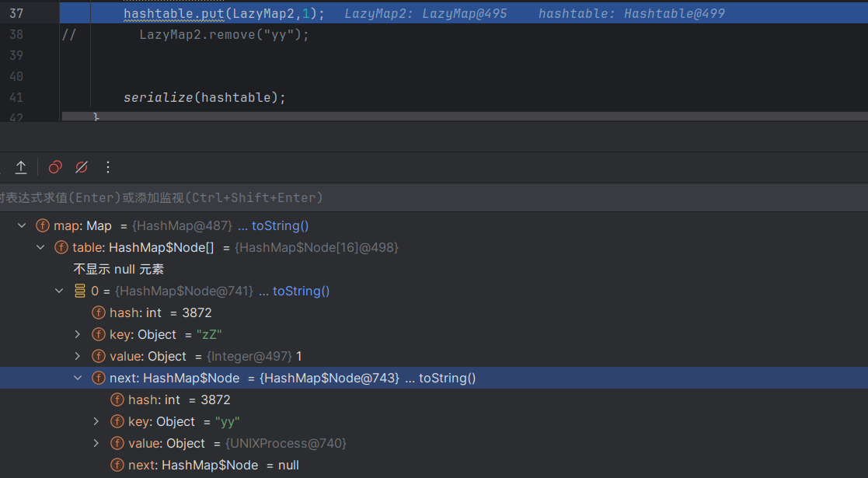Click the field icon beside hash: int = 3872
This screenshot has width=868, height=478.
99,312
